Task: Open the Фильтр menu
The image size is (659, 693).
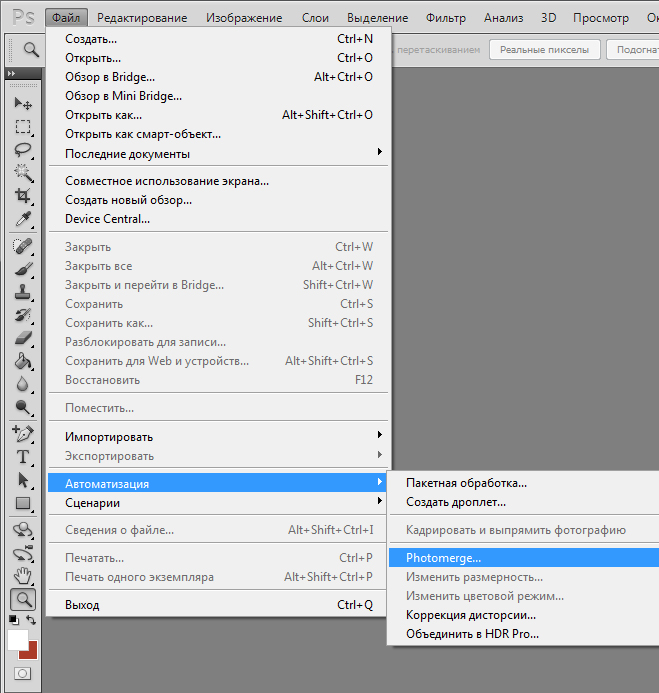Action: click(x=446, y=18)
